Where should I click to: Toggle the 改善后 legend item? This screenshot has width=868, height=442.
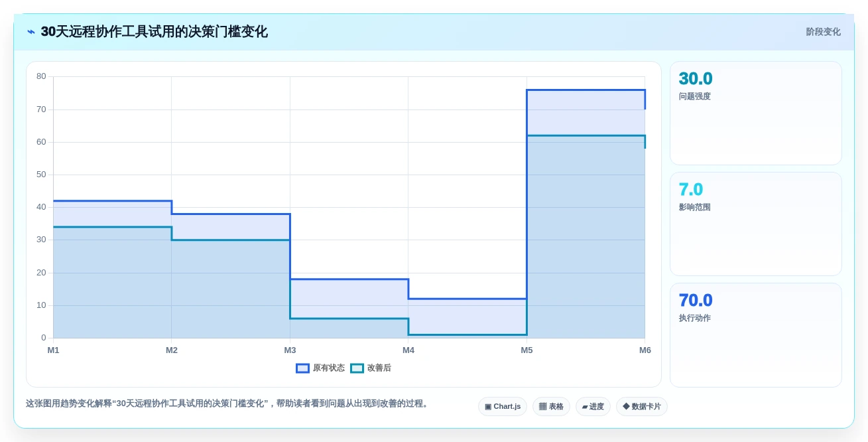click(371, 368)
